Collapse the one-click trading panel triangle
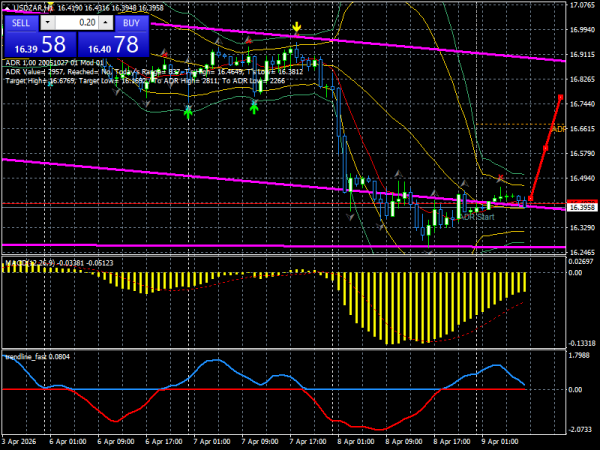Image resolution: width=600 pixels, height=450 pixels. [8, 8]
